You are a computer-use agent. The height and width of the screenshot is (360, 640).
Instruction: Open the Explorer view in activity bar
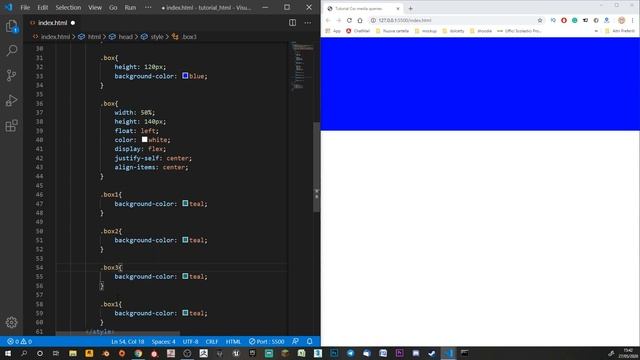(11, 27)
